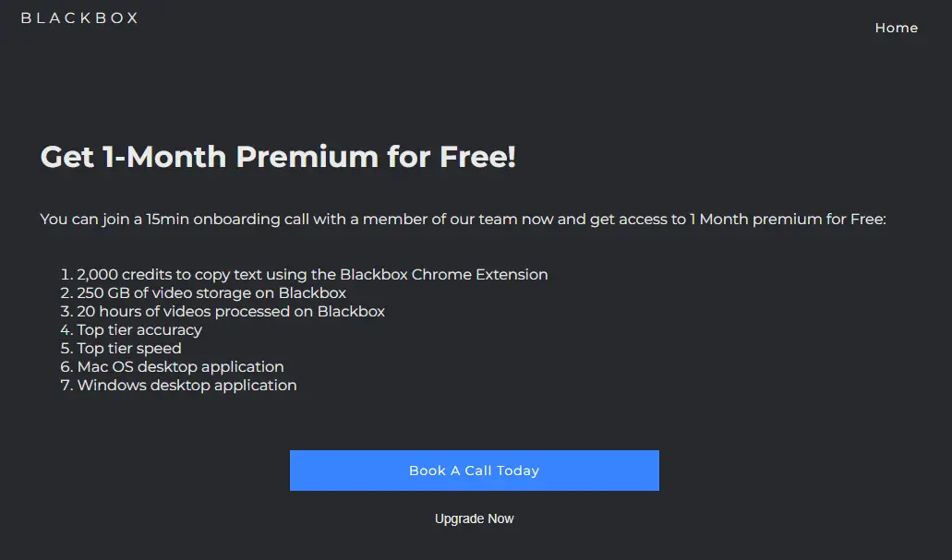Select the 'Top tier speed' list item
952x560 pixels.
(129, 349)
